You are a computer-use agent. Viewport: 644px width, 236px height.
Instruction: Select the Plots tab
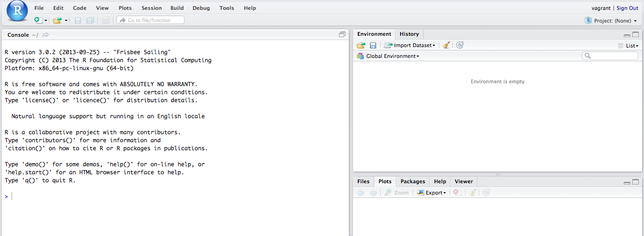[385, 181]
